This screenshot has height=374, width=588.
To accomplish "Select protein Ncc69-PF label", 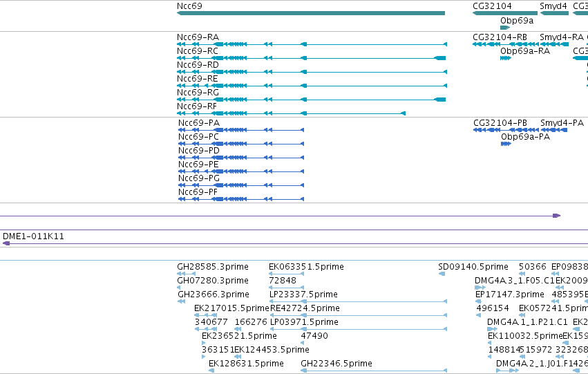I will click(198, 192).
